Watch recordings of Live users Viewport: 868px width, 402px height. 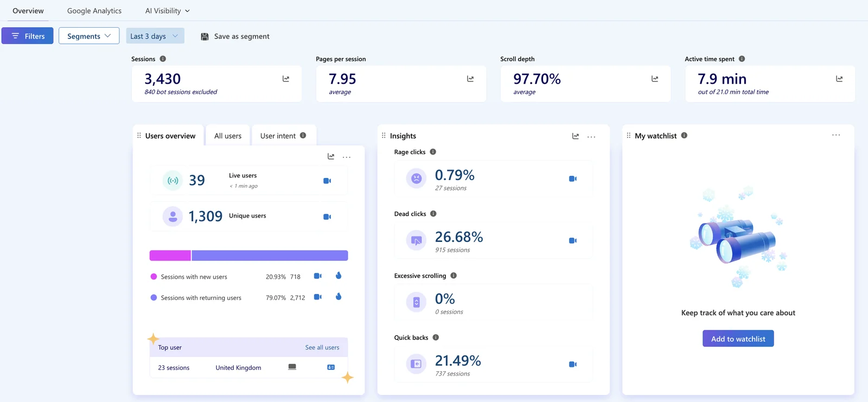pos(327,181)
